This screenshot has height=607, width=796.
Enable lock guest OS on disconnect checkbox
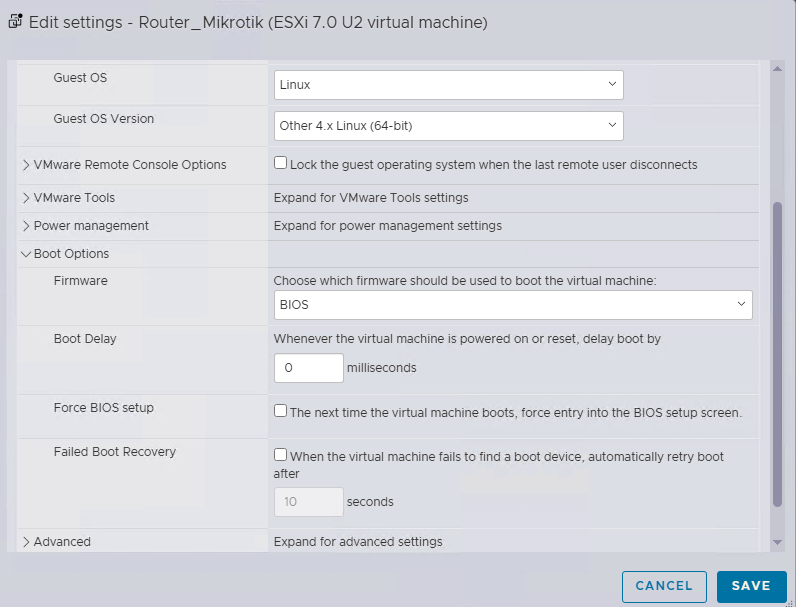[x=281, y=163]
